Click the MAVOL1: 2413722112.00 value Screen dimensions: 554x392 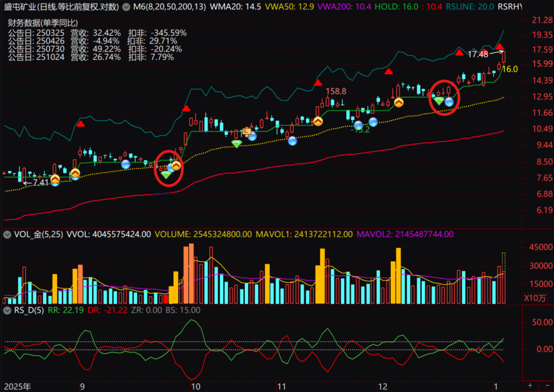304,235
